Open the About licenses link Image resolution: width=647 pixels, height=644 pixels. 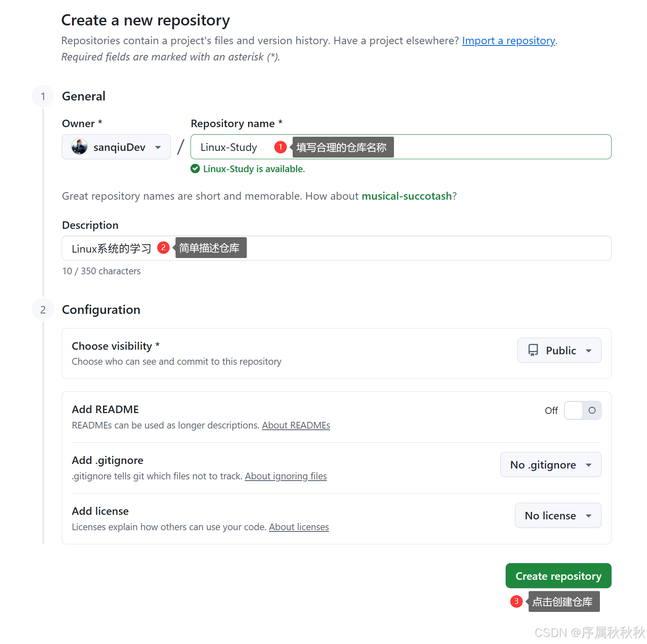pos(298,527)
